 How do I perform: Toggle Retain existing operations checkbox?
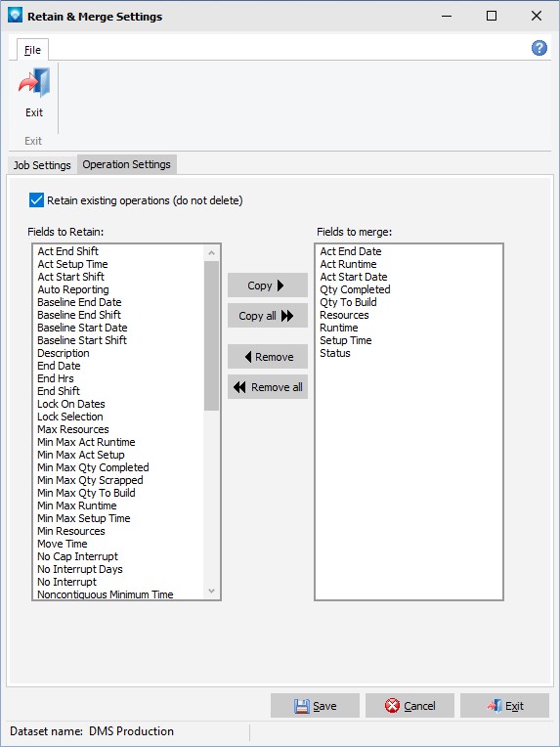(x=37, y=200)
